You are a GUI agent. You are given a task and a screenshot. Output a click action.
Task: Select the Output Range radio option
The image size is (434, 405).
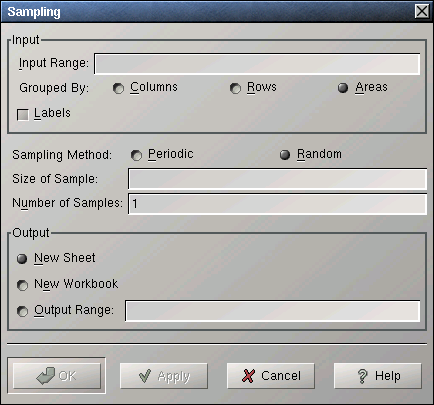22,311
